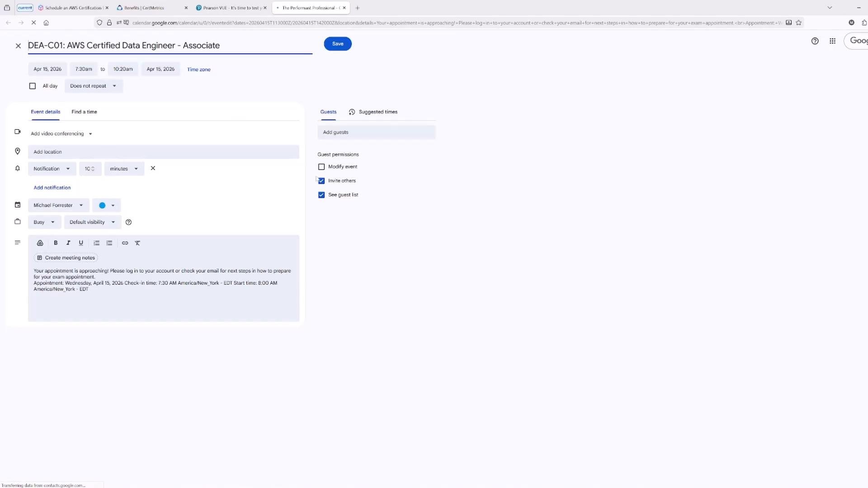Change the 7:30am start time
The width and height of the screenshot is (868, 488).
84,69
